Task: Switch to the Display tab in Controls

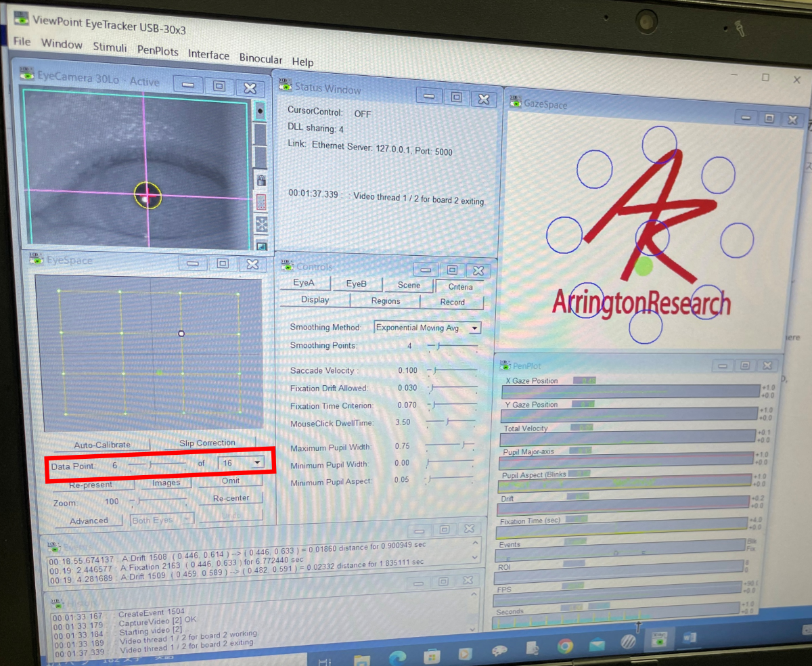Action: tap(315, 300)
